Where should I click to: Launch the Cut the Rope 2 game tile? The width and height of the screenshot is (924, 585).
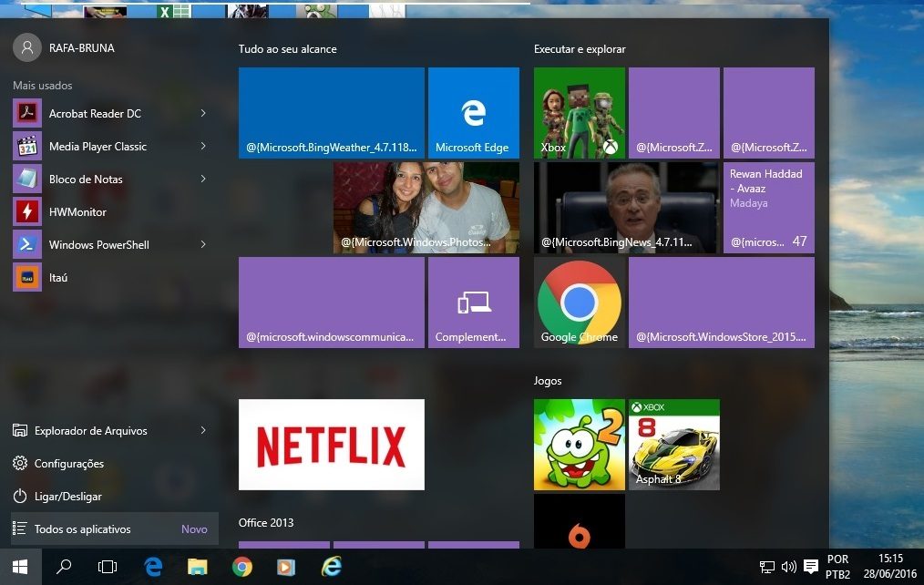pos(580,445)
